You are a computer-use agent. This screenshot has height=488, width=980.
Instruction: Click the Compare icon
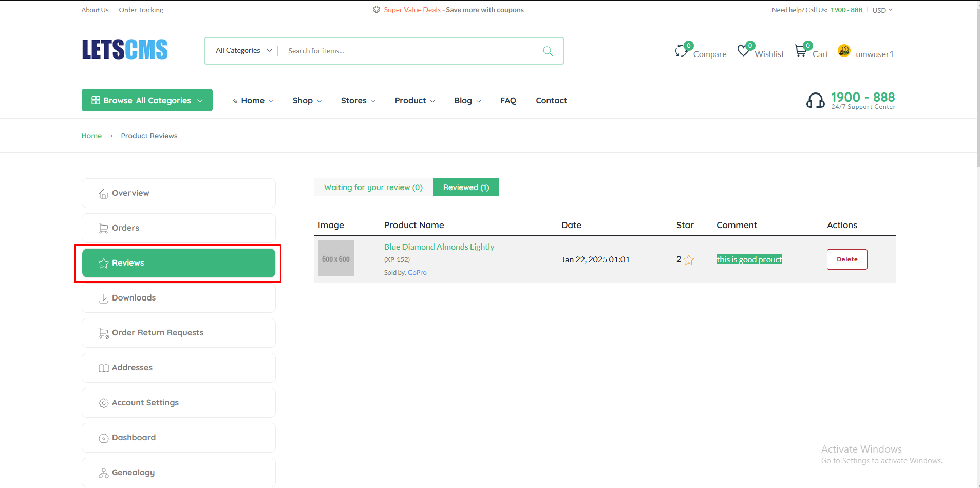pos(682,50)
